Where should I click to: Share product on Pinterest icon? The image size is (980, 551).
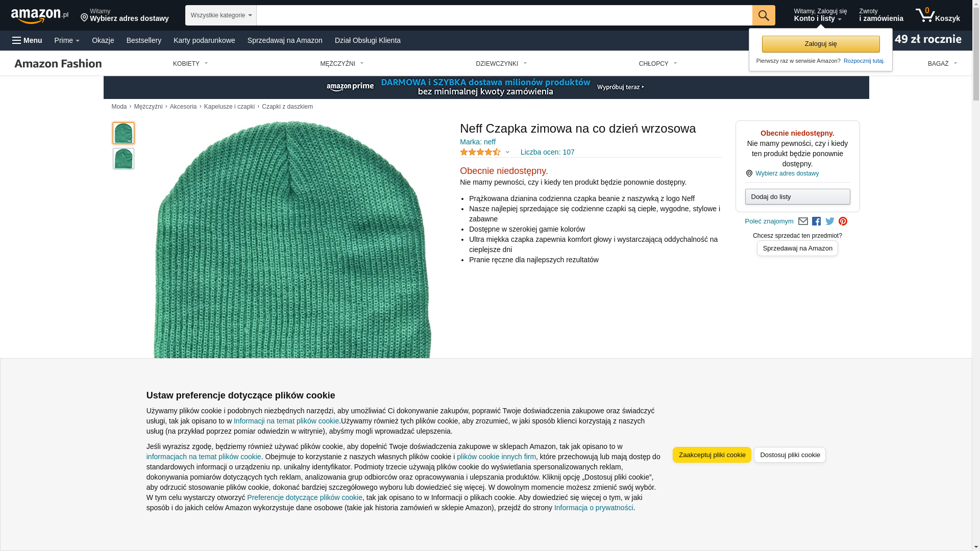[843, 221]
